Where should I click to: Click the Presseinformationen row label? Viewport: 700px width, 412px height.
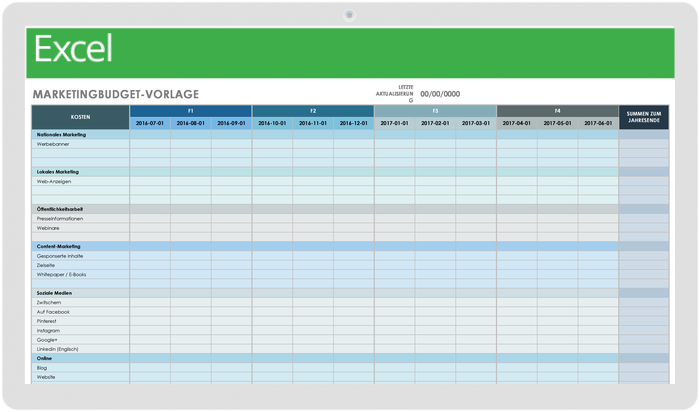[x=60, y=219]
